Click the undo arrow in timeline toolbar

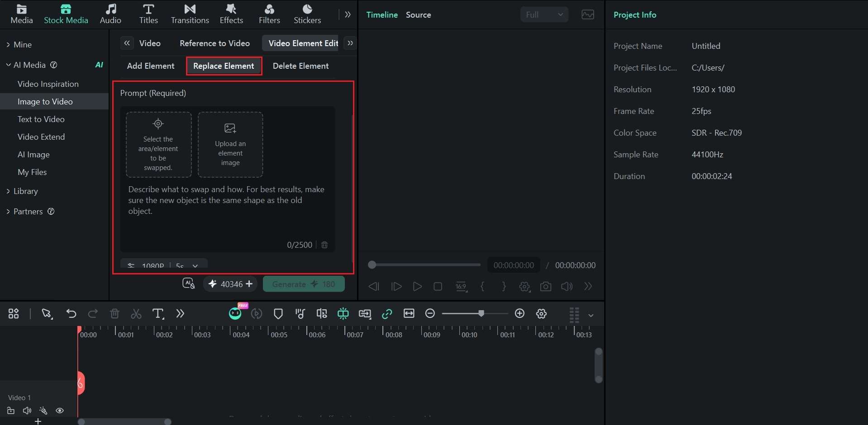71,313
